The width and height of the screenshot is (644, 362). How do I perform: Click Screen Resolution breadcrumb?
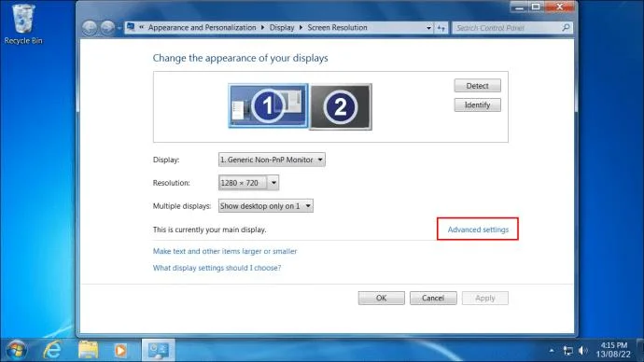tap(337, 27)
